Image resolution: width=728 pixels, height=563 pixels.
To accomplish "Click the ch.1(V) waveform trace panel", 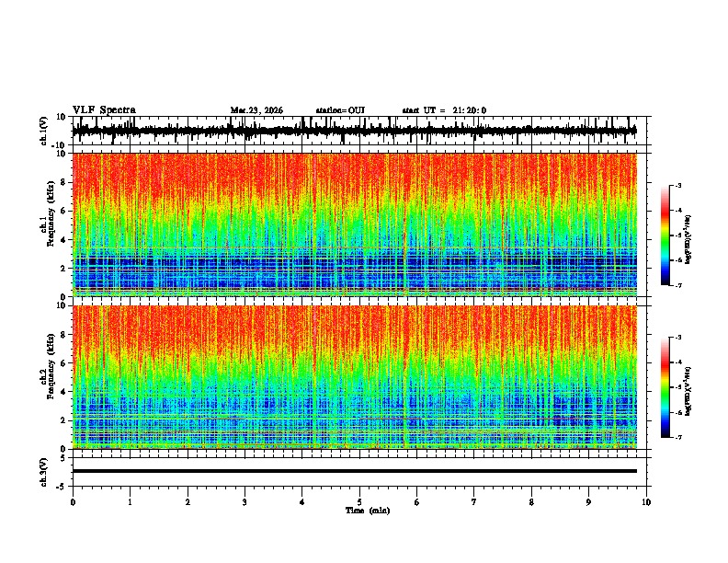I will pyautogui.click(x=358, y=131).
